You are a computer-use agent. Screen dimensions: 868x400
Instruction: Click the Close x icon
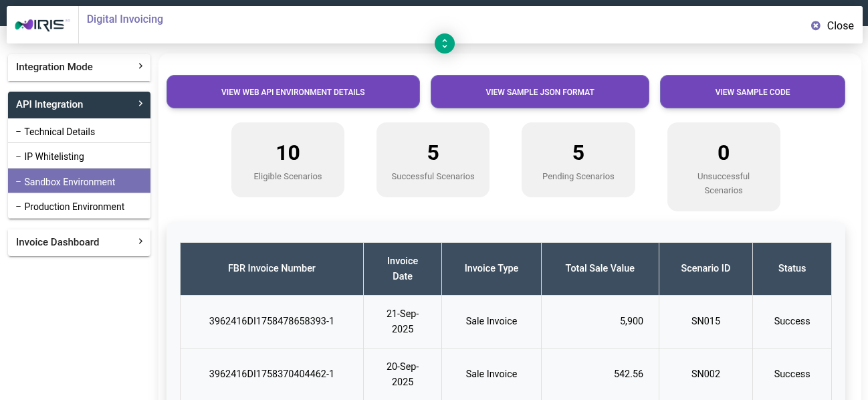[x=815, y=25]
